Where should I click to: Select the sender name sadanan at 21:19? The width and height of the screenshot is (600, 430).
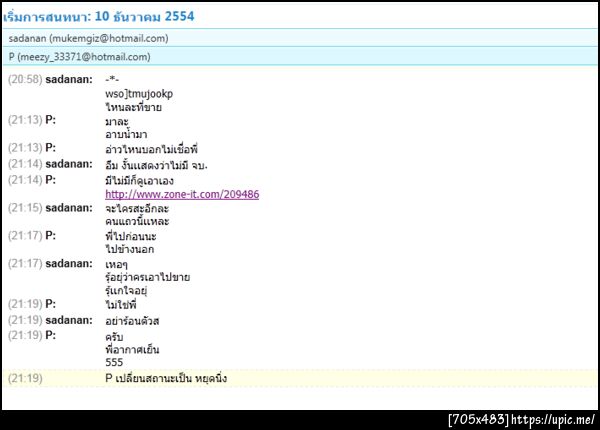click(x=69, y=320)
